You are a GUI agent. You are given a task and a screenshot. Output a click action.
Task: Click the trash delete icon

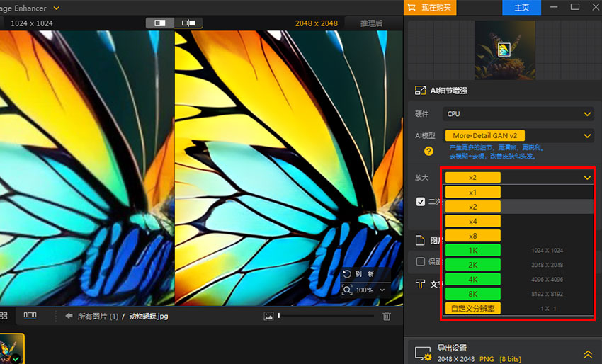click(x=387, y=316)
